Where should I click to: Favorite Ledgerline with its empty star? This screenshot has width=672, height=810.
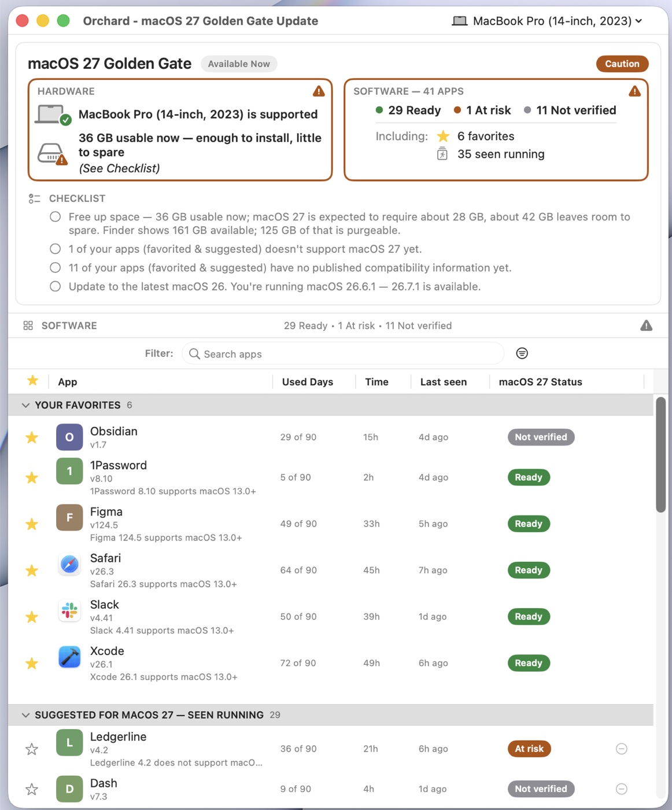point(32,749)
